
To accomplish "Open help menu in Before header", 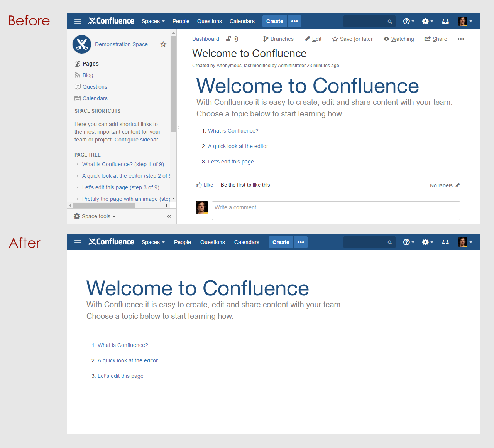I will pyautogui.click(x=408, y=21).
